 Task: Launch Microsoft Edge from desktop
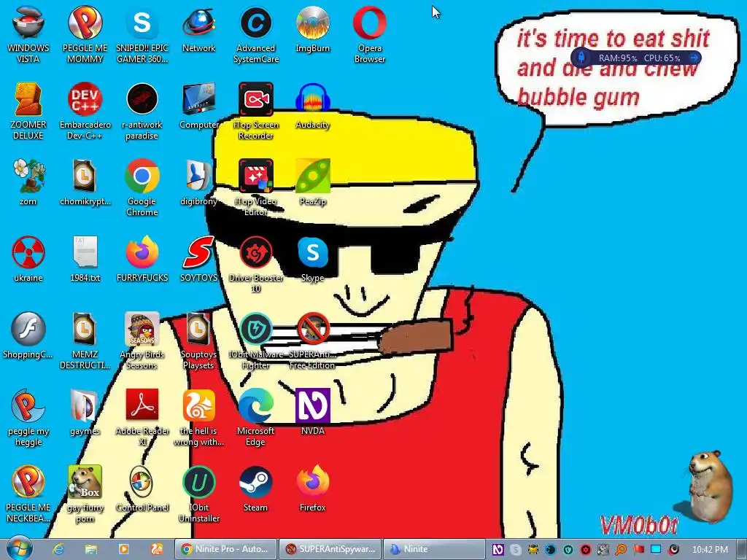(x=256, y=417)
